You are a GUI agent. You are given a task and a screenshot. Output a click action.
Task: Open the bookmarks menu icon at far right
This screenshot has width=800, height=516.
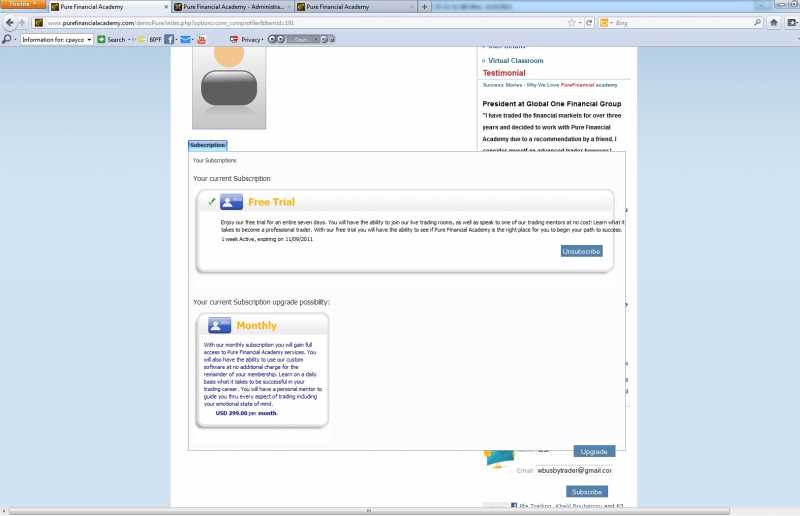[x=792, y=22]
